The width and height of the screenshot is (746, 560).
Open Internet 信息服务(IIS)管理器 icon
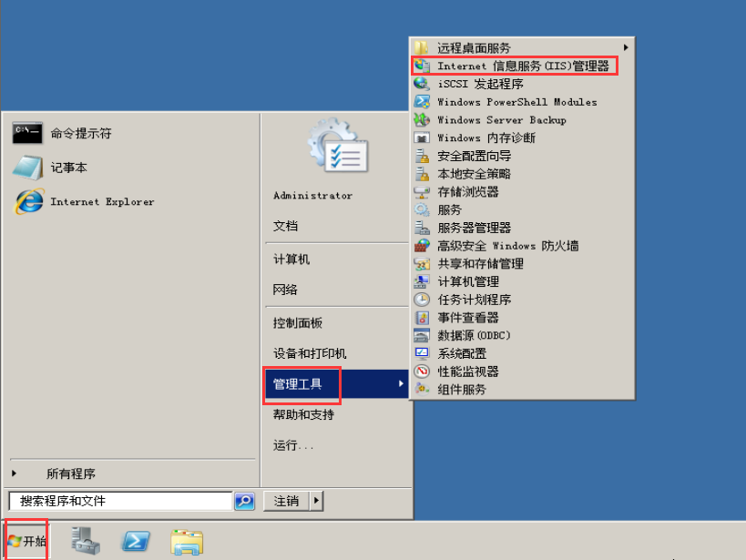[x=422, y=66]
